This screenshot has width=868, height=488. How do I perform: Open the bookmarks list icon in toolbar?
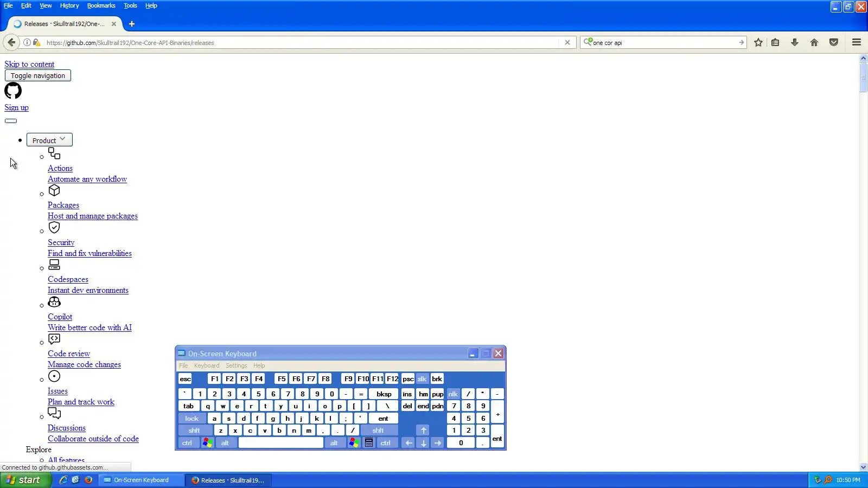click(x=775, y=42)
